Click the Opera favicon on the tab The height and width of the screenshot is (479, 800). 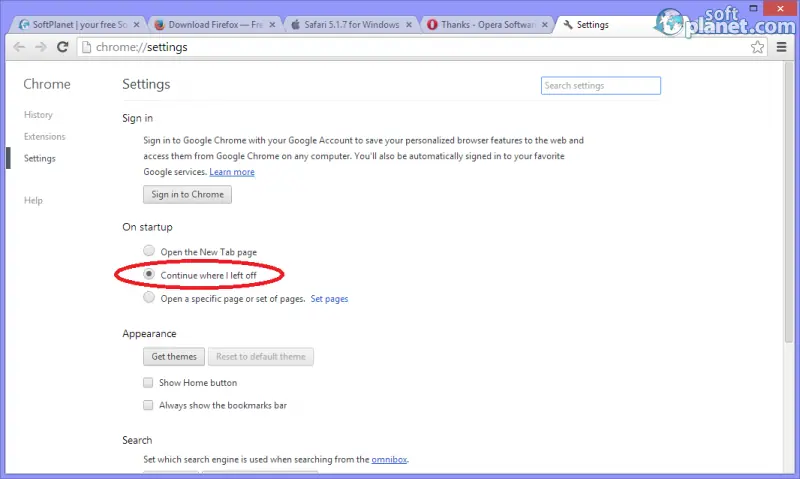[432, 24]
